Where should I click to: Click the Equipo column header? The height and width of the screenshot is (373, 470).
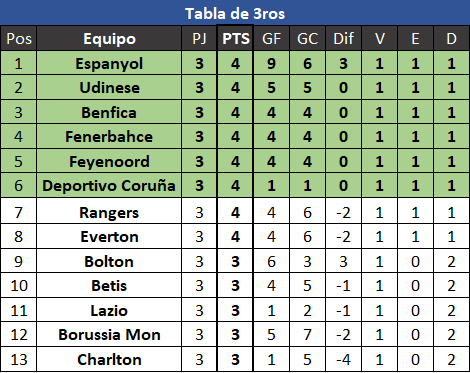click(x=109, y=38)
